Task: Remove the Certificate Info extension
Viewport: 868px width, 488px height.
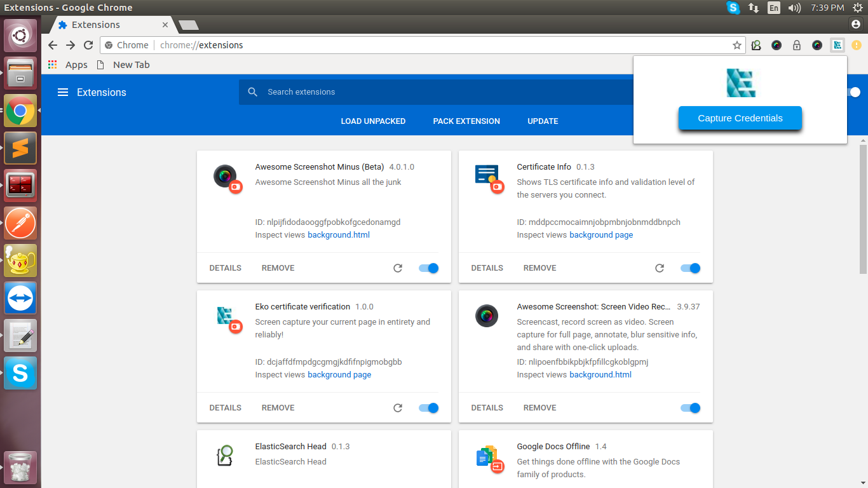Action: pos(540,268)
